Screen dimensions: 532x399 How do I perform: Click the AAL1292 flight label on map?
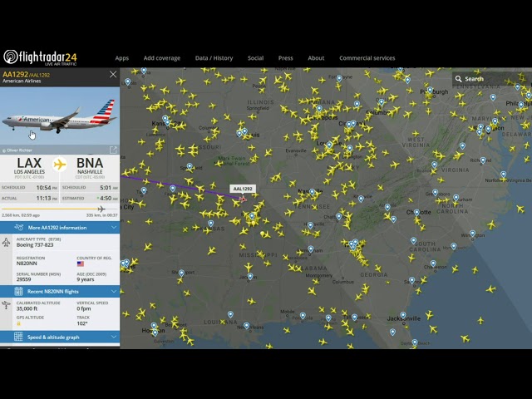pyautogui.click(x=243, y=189)
